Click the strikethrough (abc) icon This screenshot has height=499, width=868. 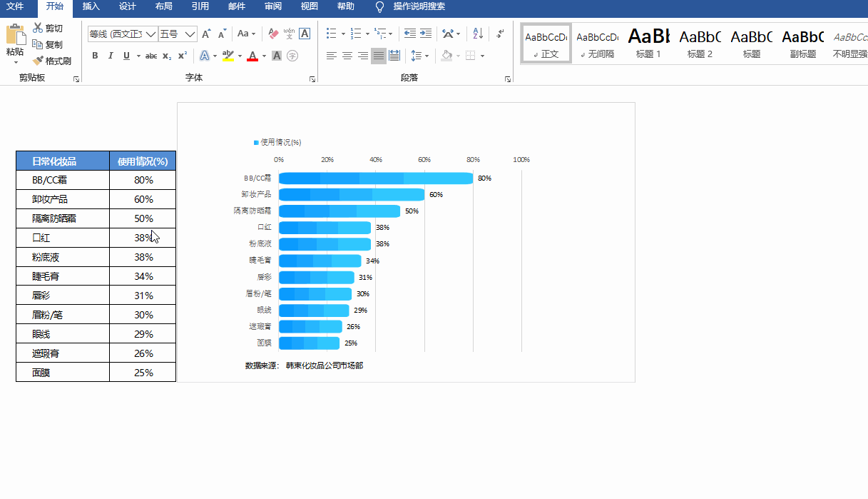click(x=151, y=55)
